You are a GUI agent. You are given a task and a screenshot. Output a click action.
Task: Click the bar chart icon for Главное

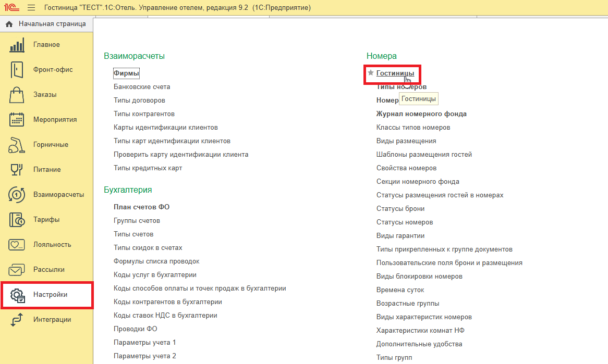(x=17, y=45)
